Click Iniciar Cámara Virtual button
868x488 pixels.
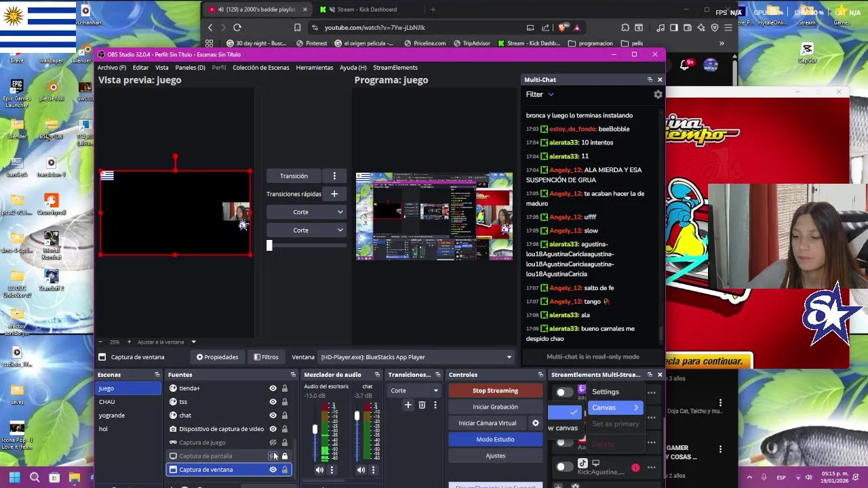click(x=487, y=423)
